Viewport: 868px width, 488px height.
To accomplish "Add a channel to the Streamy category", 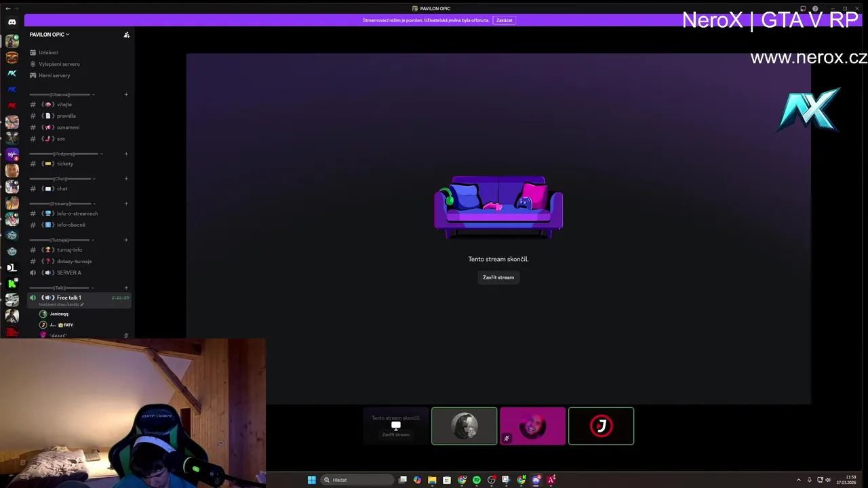I will [126, 203].
